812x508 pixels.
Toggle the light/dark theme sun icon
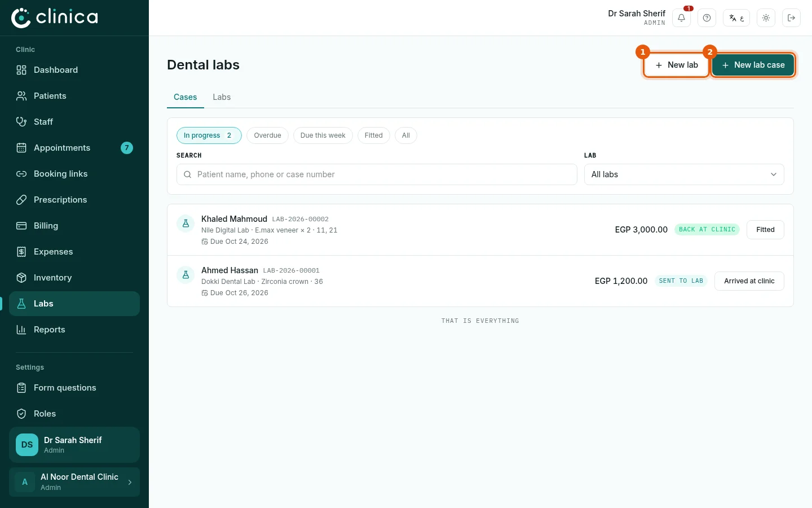[766, 18]
